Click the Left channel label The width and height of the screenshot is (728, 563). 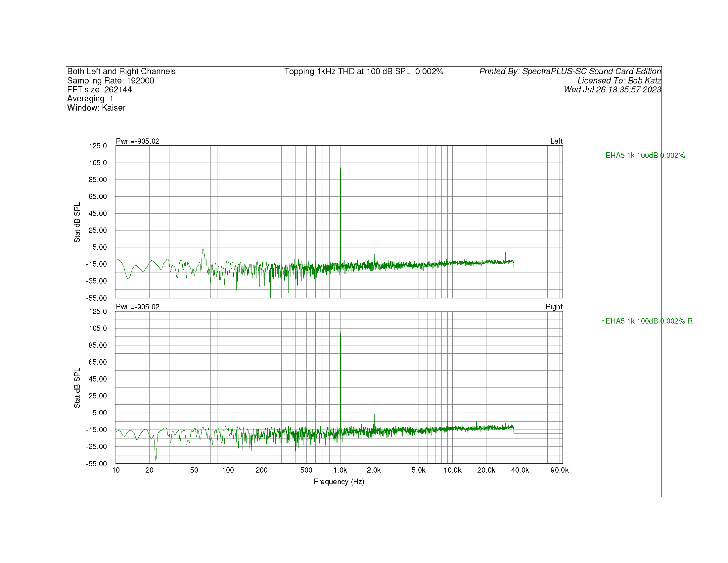[556, 141]
